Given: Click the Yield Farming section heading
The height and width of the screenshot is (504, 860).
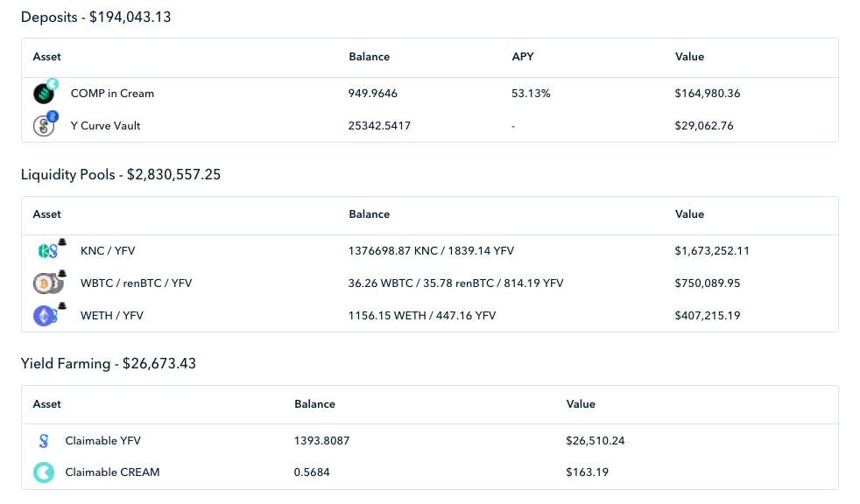Looking at the screenshot, I should pyautogui.click(x=108, y=364).
